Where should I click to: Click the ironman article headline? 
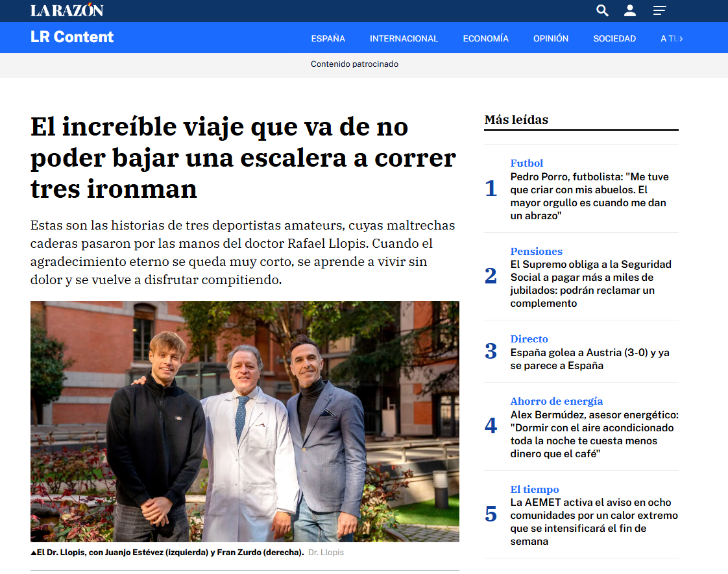click(x=243, y=158)
